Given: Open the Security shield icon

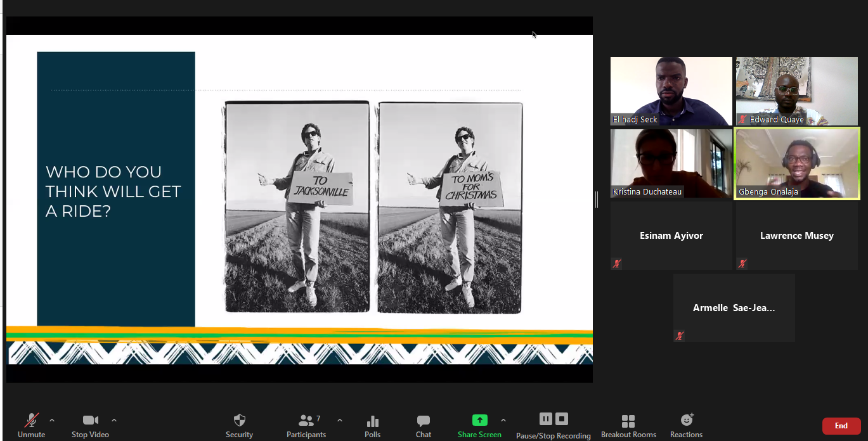Looking at the screenshot, I should [x=239, y=420].
